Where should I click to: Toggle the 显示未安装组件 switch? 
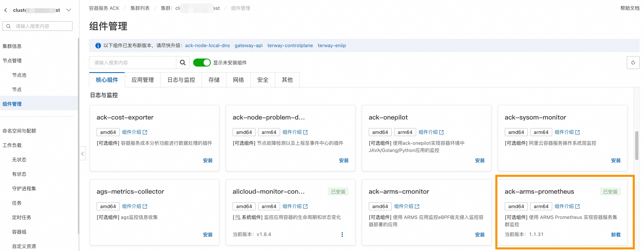coord(202,63)
